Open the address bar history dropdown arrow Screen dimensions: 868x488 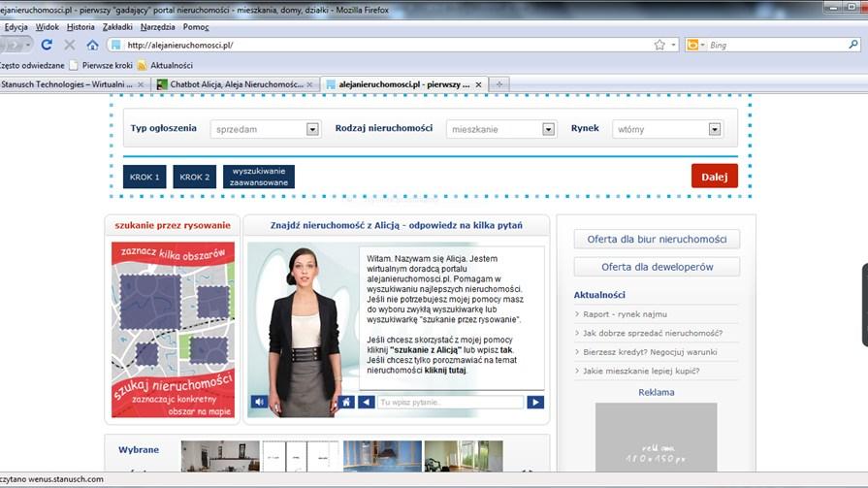point(674,45)
